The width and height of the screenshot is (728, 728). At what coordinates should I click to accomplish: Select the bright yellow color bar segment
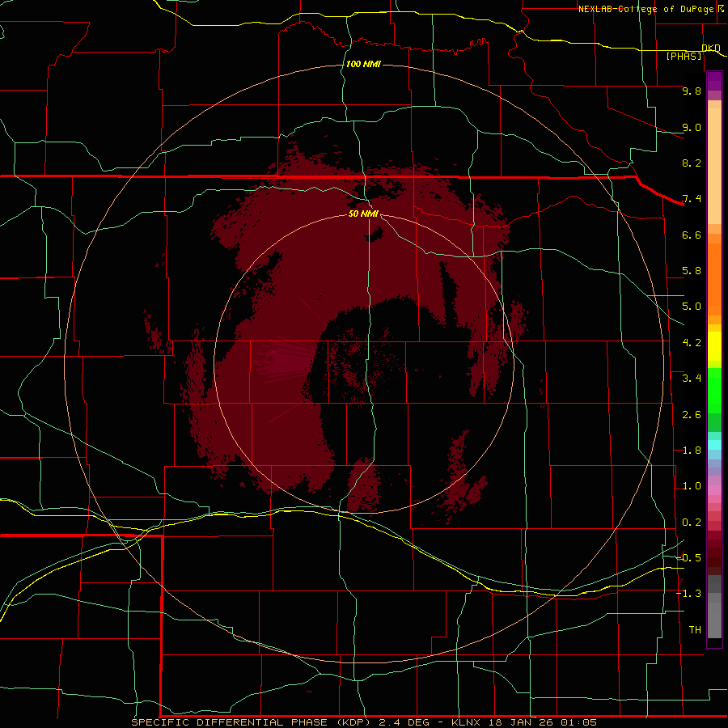pos(714,346)
